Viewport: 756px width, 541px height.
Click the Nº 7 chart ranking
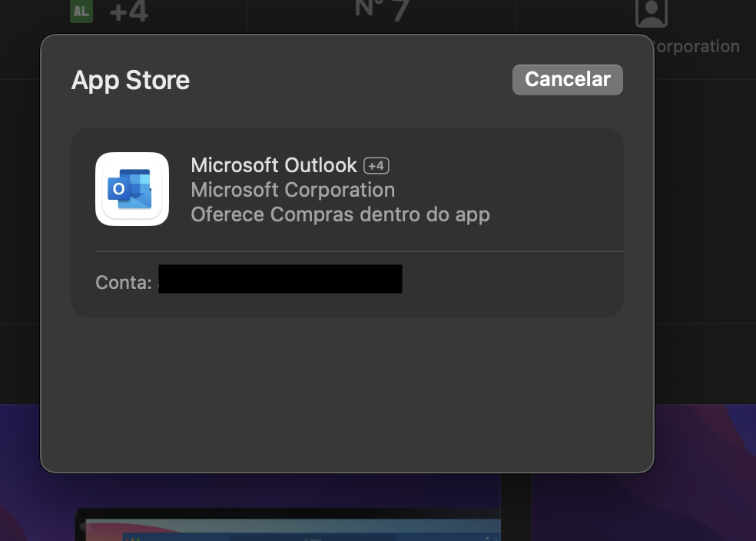[382, 10]
